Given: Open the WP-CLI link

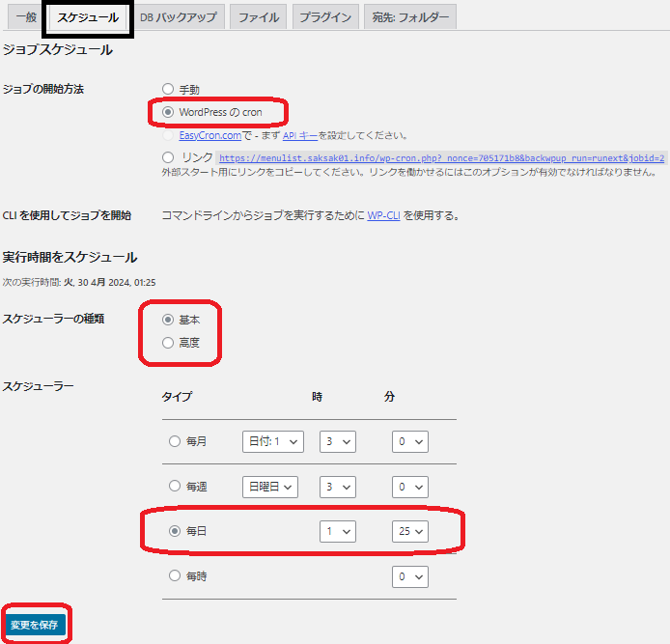Looking at the screenshot, I should tap(383, 215).
